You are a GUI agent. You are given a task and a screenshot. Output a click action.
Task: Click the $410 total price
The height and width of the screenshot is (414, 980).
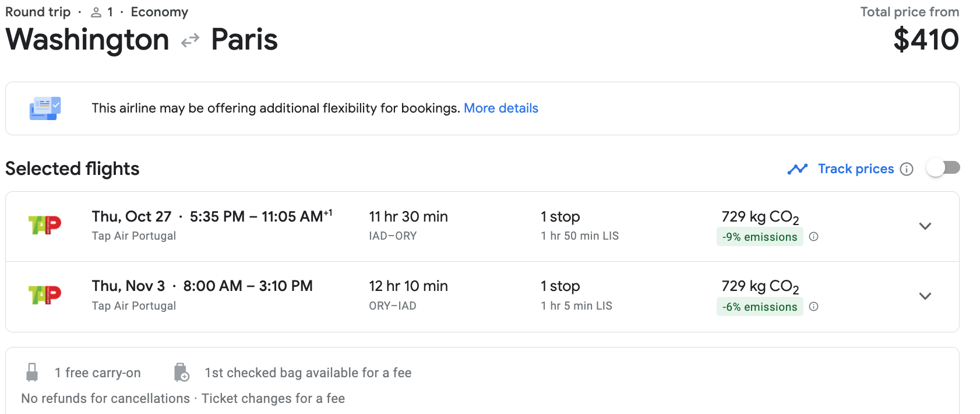pyautogui.click(x=926, y=40)
